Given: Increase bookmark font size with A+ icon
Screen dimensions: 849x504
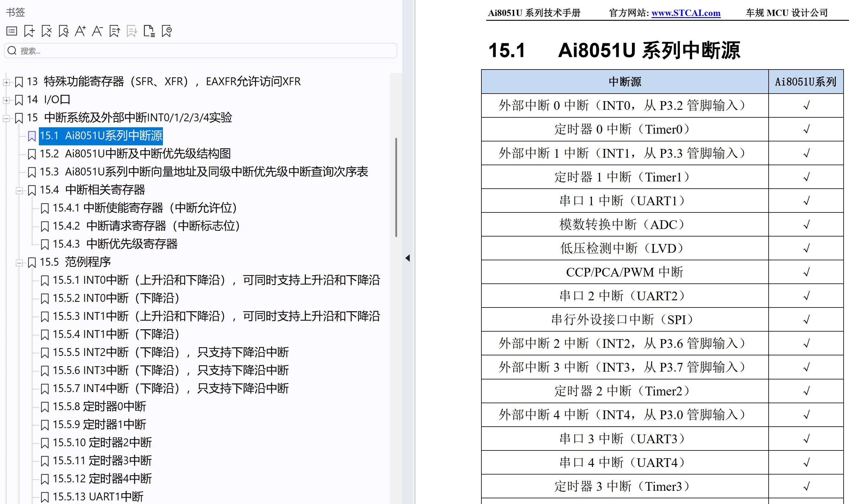Looking at the screenshot, I should tap(80, 31).
